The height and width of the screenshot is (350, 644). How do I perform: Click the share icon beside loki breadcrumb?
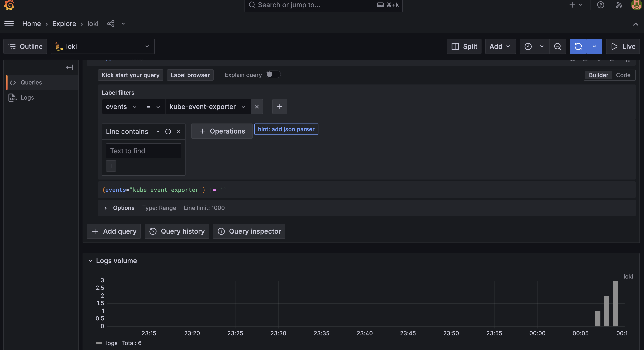pos(111,24)
